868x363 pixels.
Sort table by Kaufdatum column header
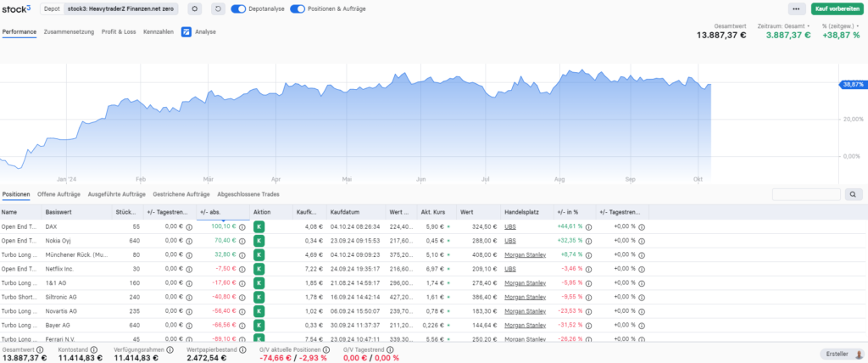click(x=356, y=212)
